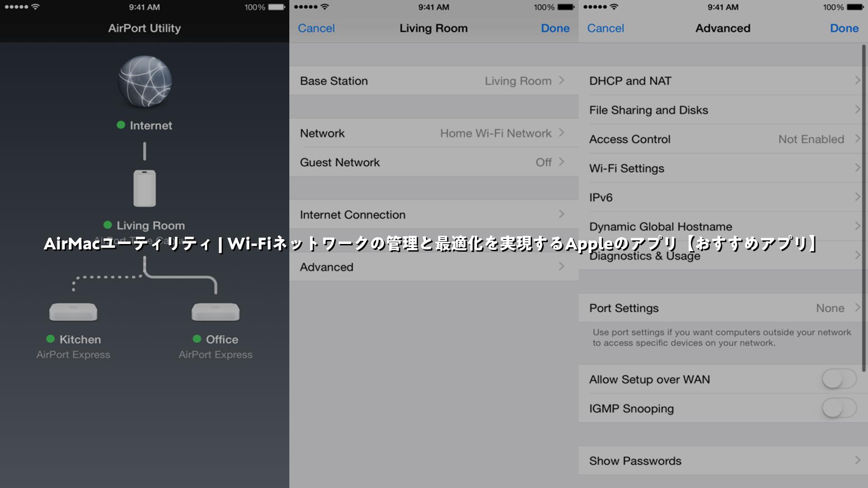
Task: Tap the green status dot beside Office
Action: point(197,339)
